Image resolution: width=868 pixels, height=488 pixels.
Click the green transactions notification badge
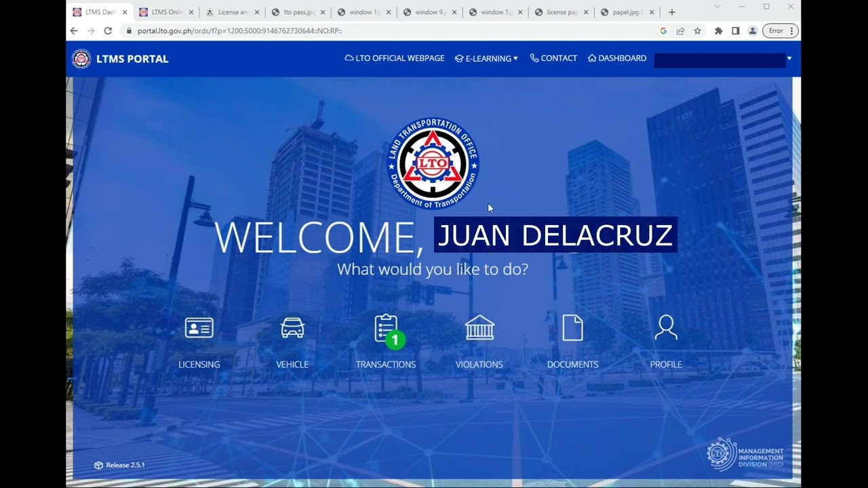[395, 340]
